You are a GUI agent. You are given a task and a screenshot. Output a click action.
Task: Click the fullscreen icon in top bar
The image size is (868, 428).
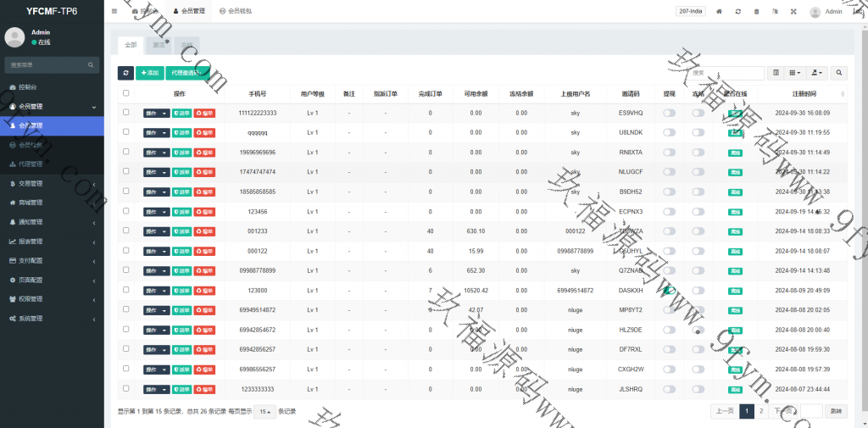(793, 12)
